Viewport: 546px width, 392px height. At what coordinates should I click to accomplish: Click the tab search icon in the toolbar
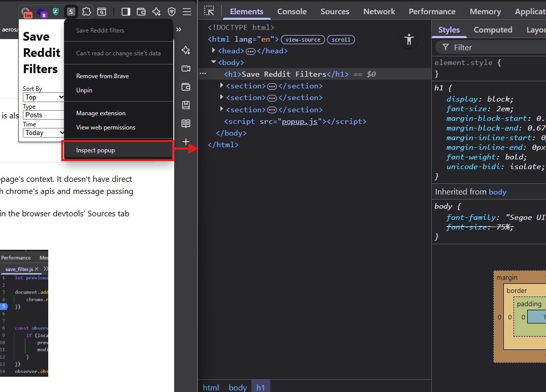tap(102, 12)
